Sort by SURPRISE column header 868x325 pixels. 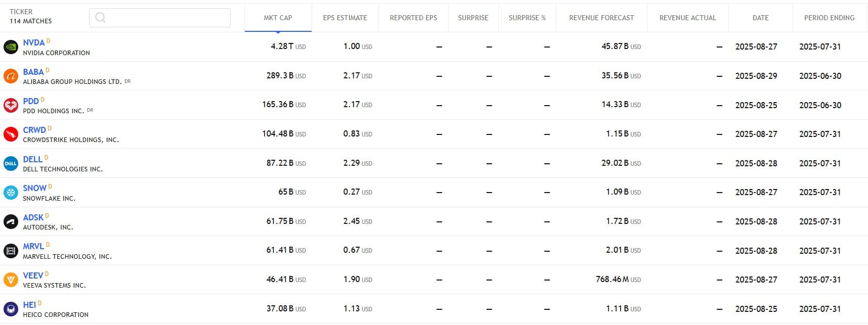point(473,18)
